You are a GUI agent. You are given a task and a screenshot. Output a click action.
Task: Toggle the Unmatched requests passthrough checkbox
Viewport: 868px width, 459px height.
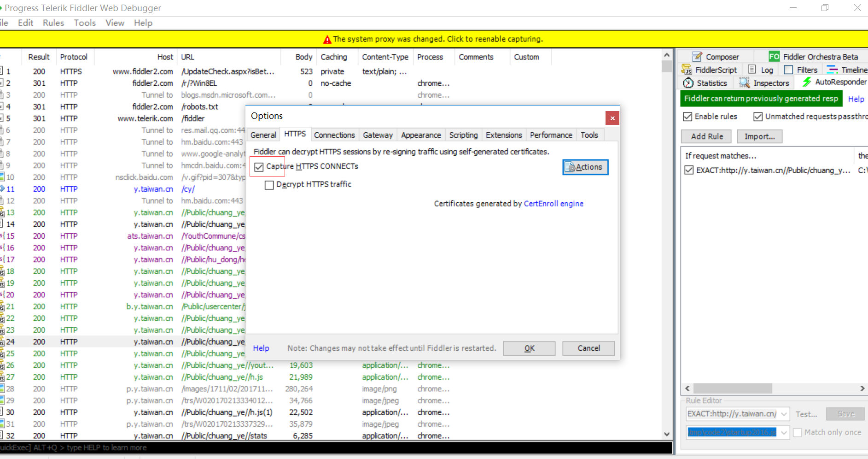758,117
